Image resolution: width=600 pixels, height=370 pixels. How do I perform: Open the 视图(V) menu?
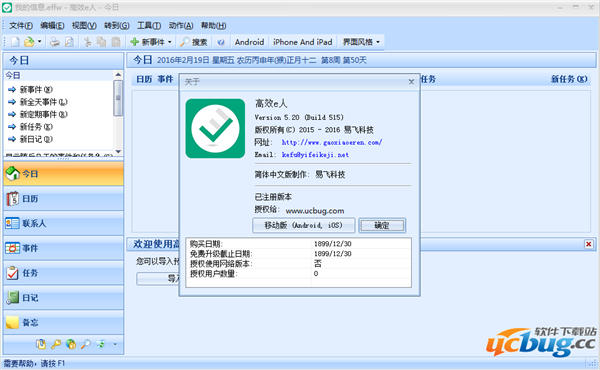point(84,26)
